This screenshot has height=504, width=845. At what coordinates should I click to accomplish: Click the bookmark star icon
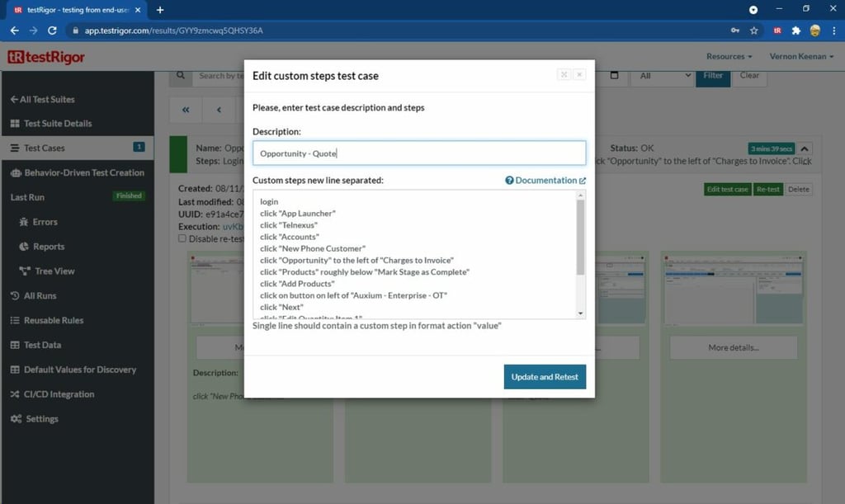pyautogui.click(x=754, y=31)
